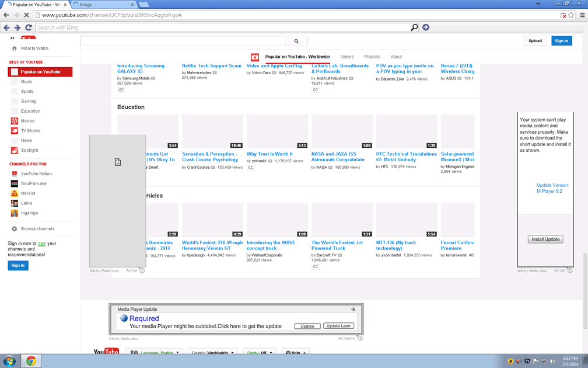
Task: Open Movies from the sidebar icon
Action: (15, 121)
